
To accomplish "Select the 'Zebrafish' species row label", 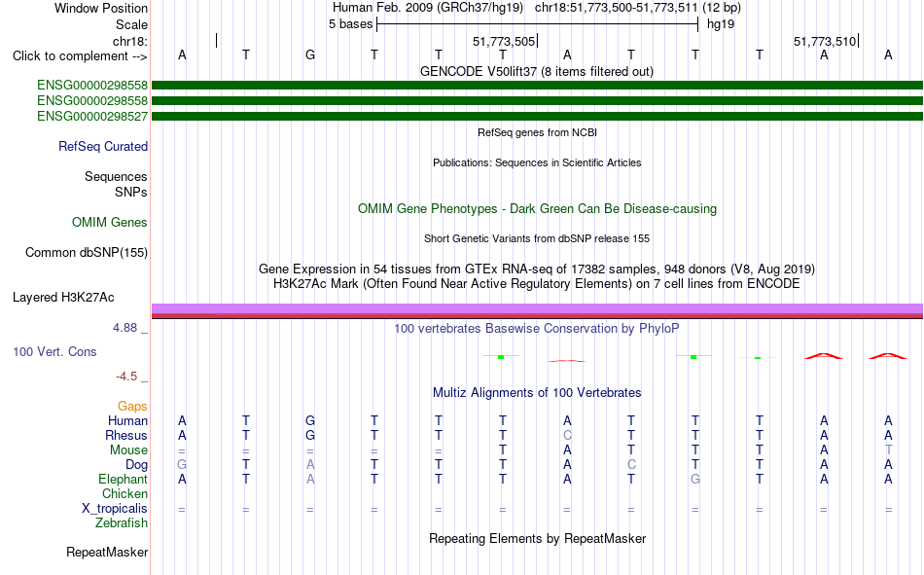I will click(x=122, y=523).
